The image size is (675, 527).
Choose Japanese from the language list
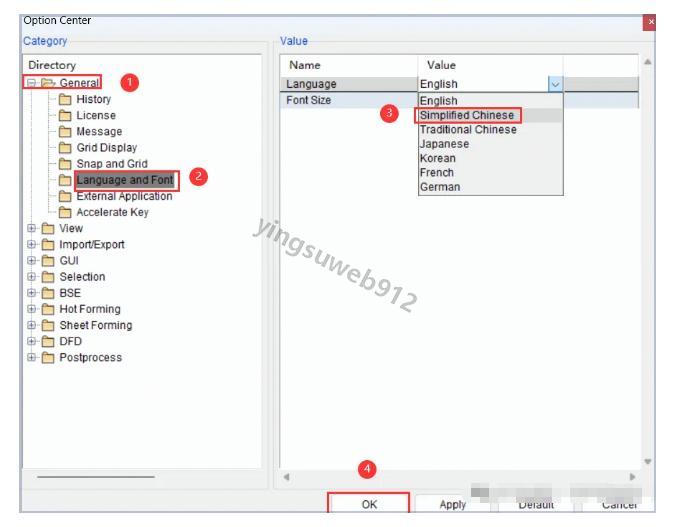click(x=490, y=144)
